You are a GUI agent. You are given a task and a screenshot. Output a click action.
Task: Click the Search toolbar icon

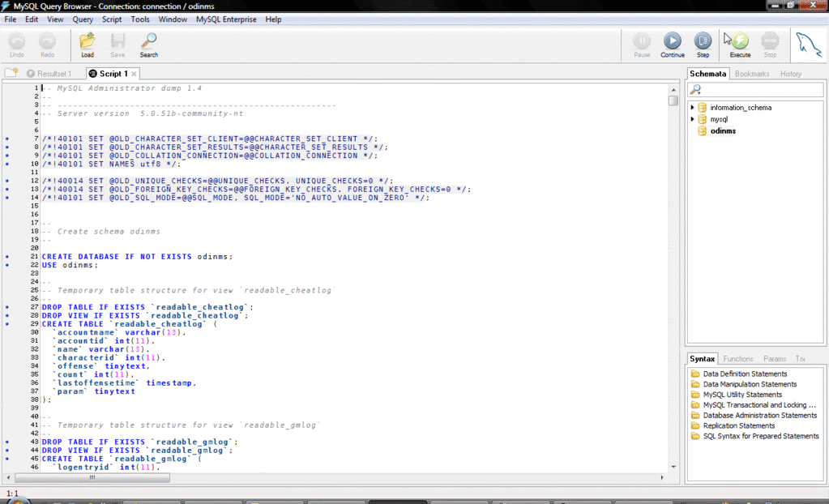pyautogui.click(x=148, y=44)
